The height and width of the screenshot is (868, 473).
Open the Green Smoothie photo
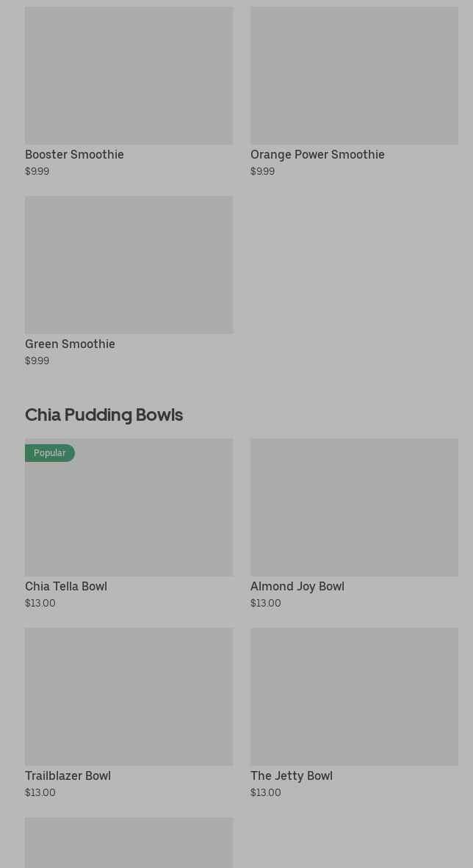pos(129,264)
